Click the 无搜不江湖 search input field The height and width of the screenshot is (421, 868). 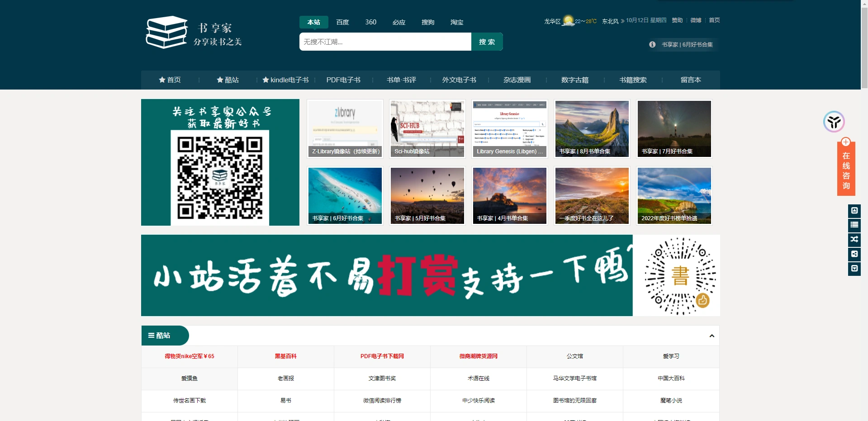(x=385, y=42)
